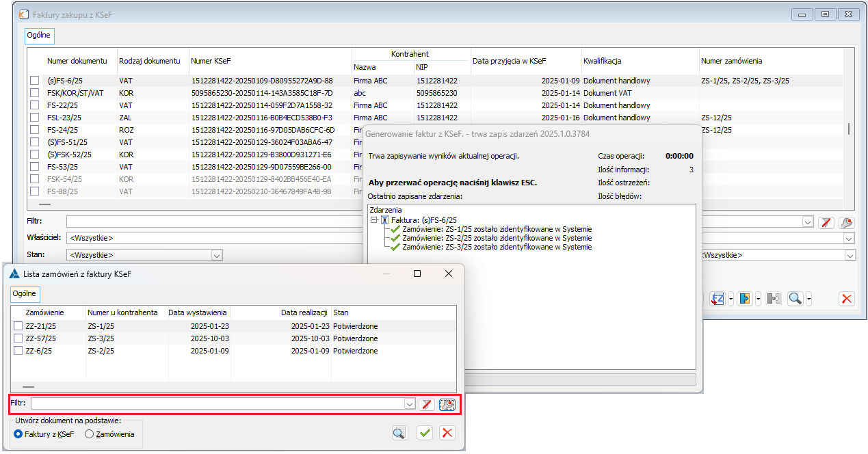
Task: Collapse the Faktura (s)FS-6/25 tree node
Action: pyautogui.click(x=374, y=220)
